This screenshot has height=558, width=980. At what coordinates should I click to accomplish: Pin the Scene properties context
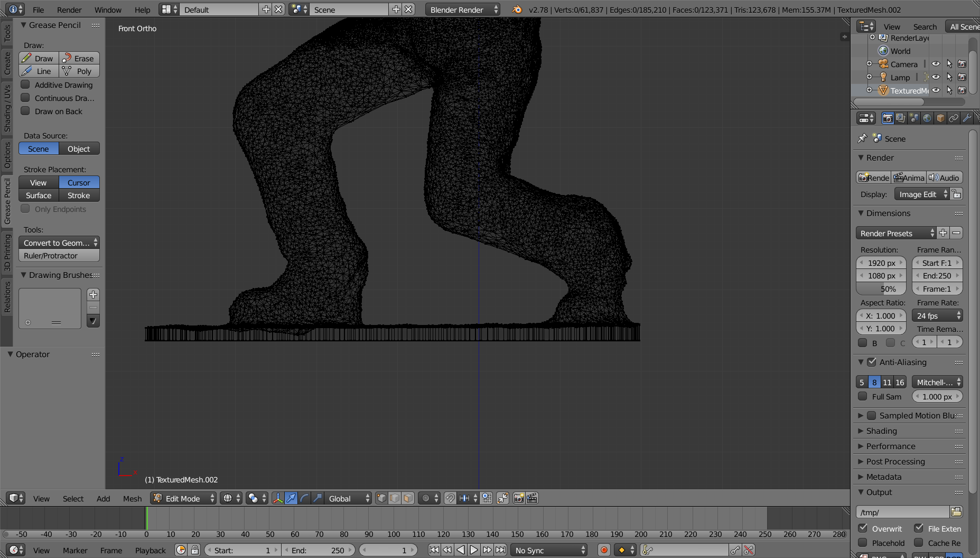862,138
